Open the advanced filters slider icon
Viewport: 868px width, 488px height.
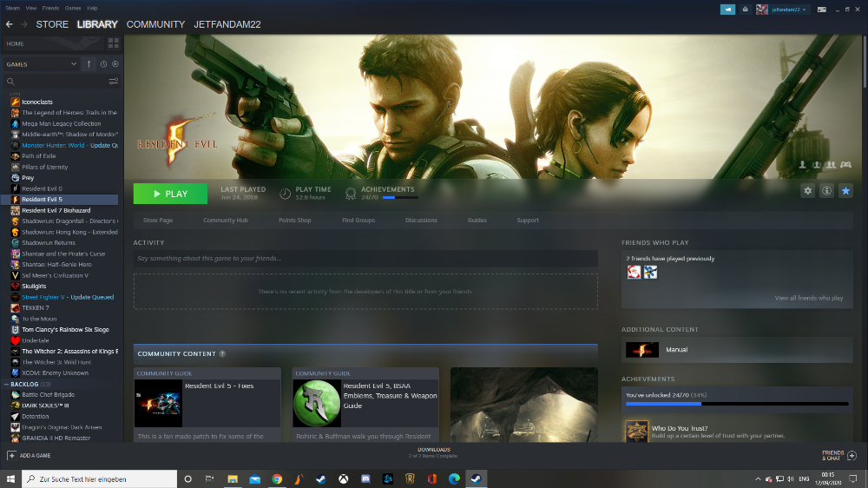[113, 82]
